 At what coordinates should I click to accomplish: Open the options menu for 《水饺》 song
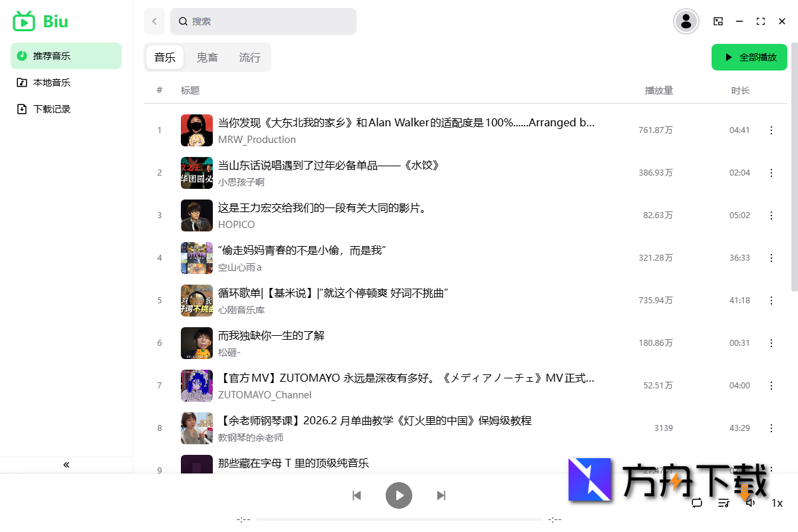771,172
